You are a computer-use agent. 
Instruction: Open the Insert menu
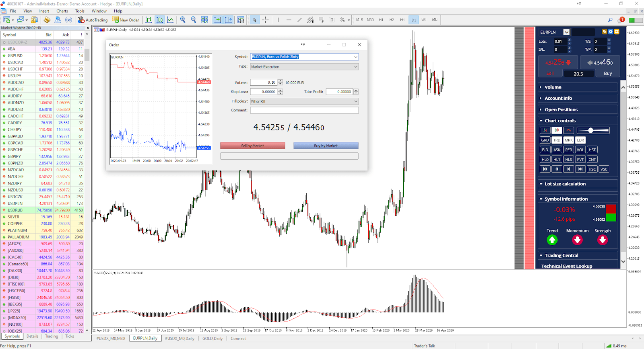pyautogui.click(x=44, y=11)
